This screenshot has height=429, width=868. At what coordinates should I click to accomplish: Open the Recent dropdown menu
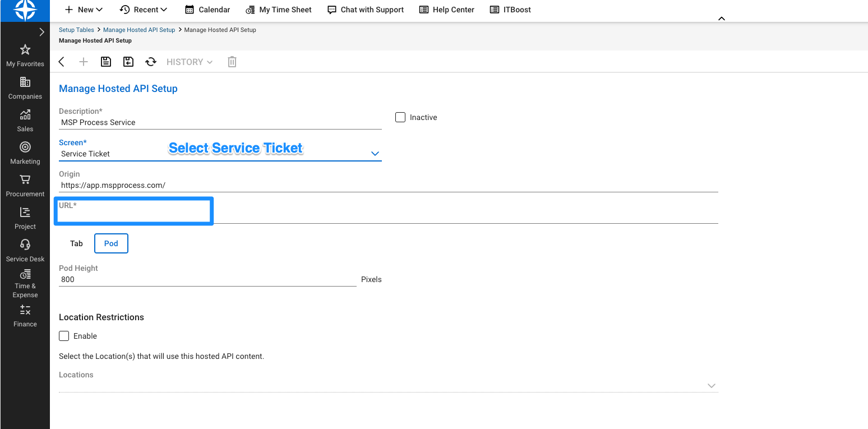point(144,10)
